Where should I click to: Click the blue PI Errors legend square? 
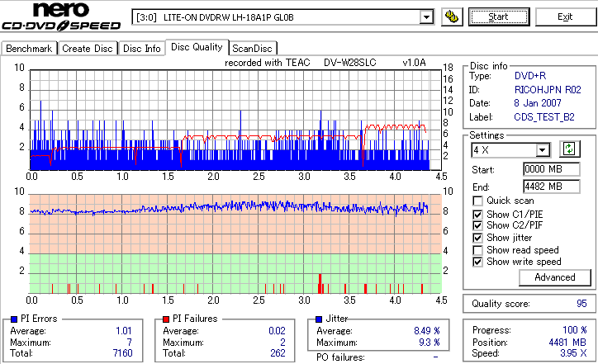[14, 319]
